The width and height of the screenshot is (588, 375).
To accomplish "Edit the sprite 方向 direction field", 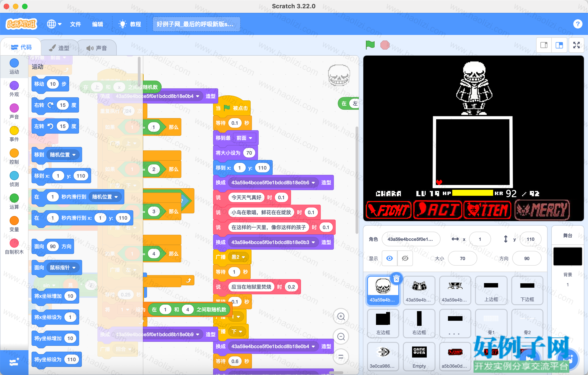I will 527,259.
